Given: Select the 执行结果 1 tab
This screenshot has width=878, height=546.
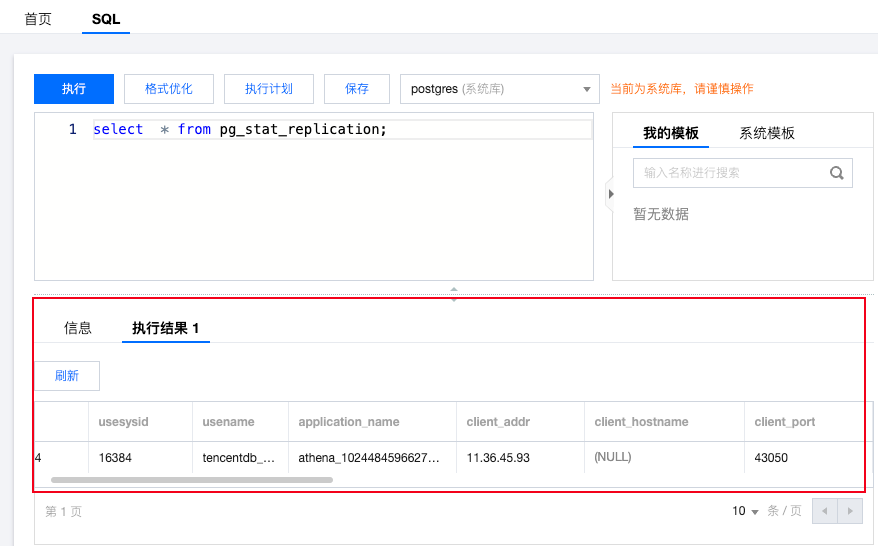Looking at the screenshot, I should click(166, 328).
